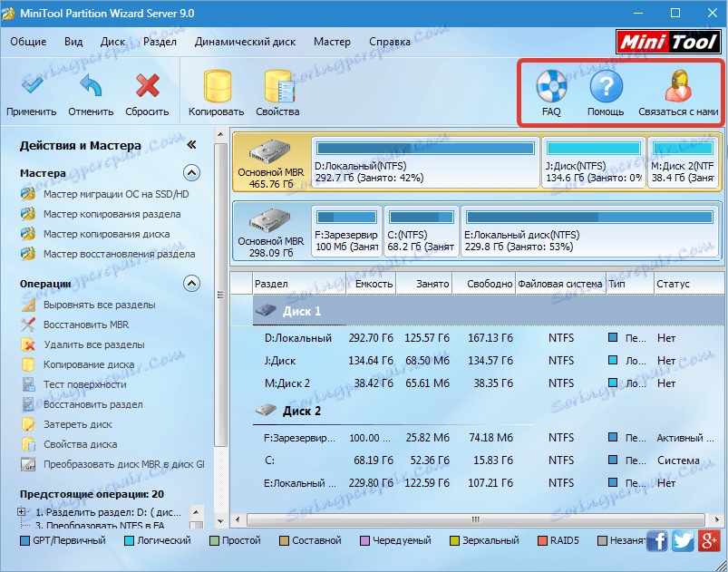The image size is (728, 572).
Task: Collapse the Операции section
Action: (191, 283)
